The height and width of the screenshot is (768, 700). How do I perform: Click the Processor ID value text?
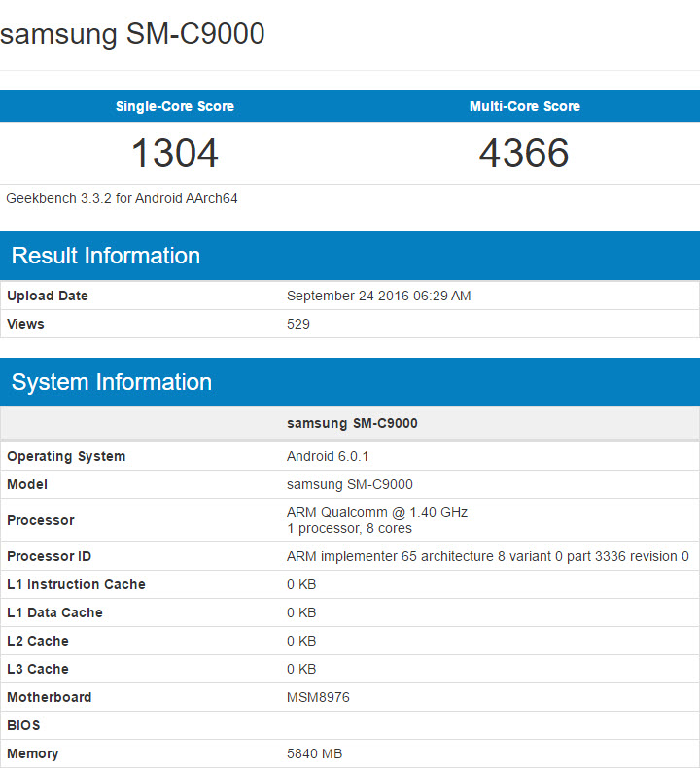click(x=487, y=556)
